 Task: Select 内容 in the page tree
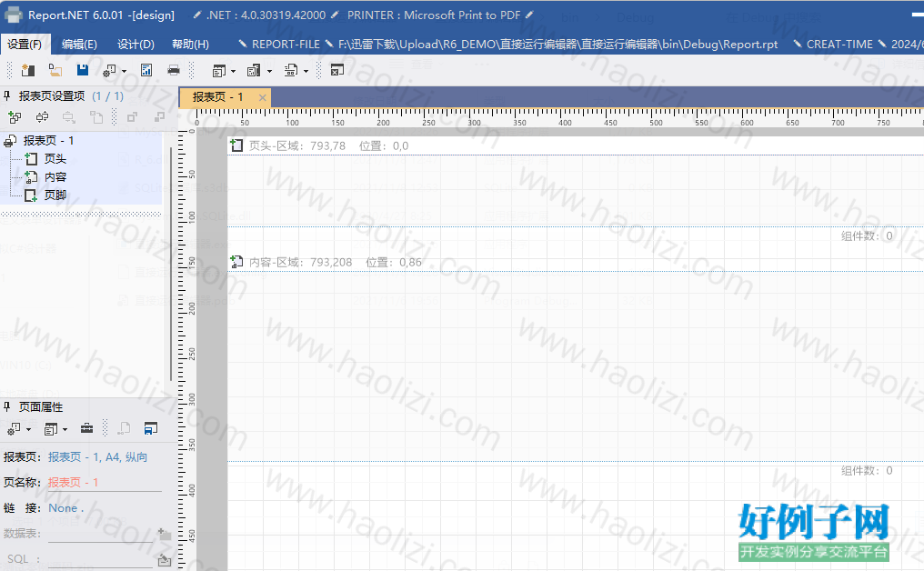(55, 177)
